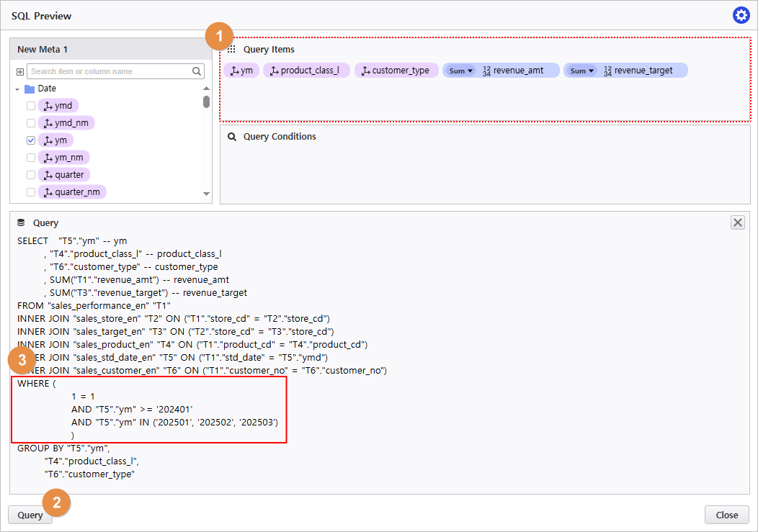
Task: Click the search magnifier icon
Action: pos(197,71)
